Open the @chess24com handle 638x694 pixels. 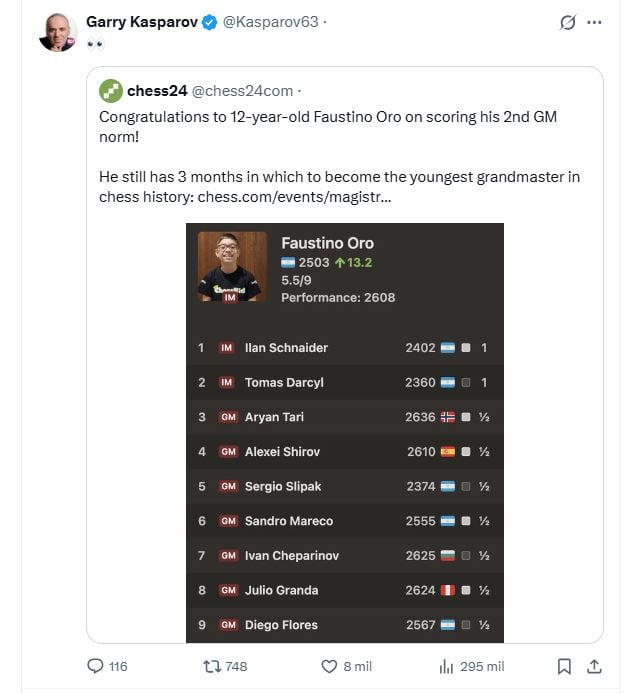[x=243, y=91]
